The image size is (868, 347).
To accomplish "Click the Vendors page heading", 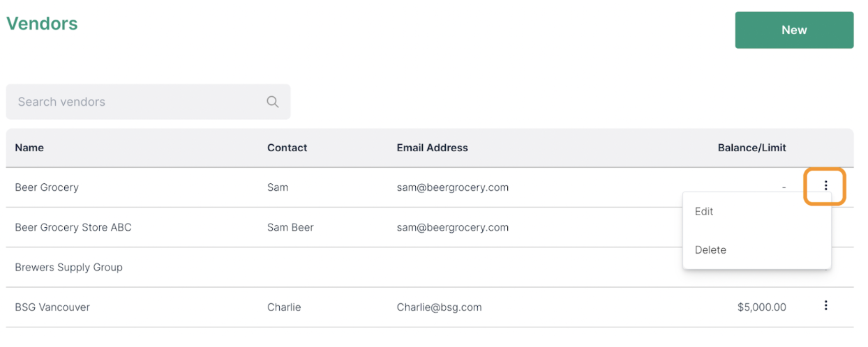I will [42, 23].
